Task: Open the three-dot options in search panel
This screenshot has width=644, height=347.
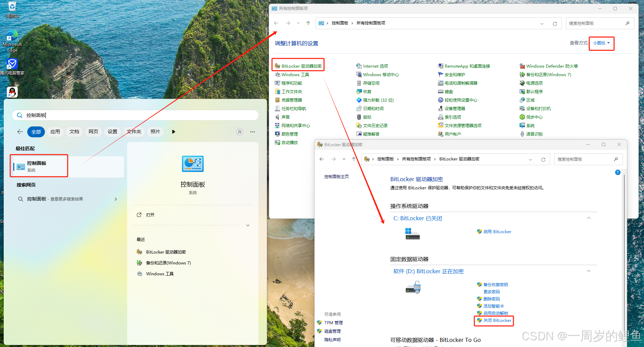Action: (253, 132)
